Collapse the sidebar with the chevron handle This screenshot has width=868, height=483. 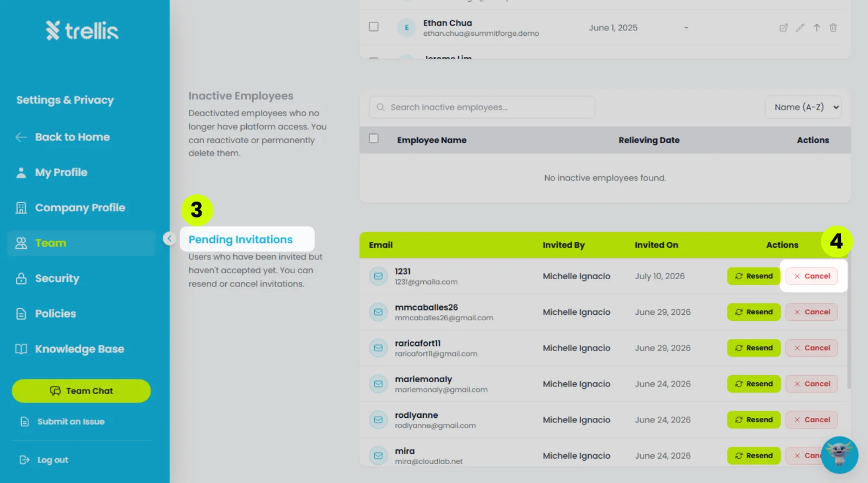169,239
